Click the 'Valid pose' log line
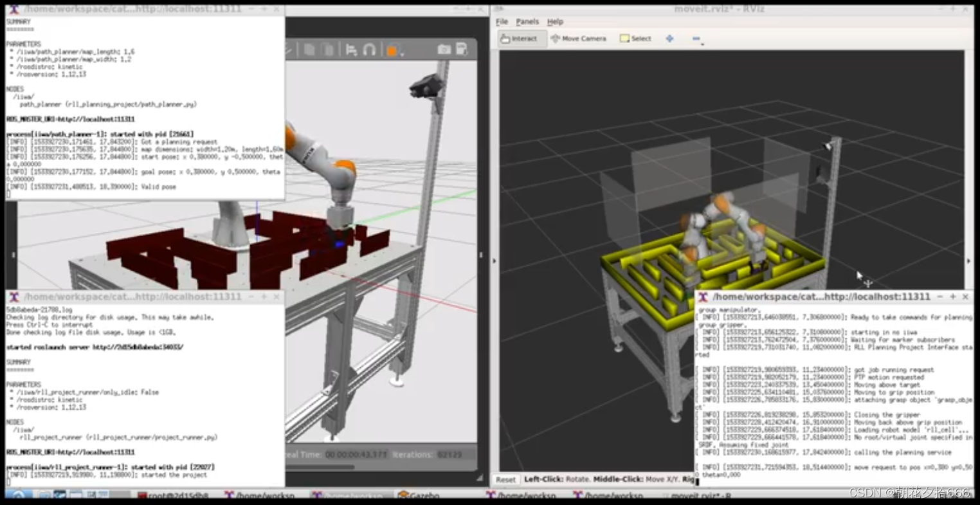 click(x=91, y=187)
